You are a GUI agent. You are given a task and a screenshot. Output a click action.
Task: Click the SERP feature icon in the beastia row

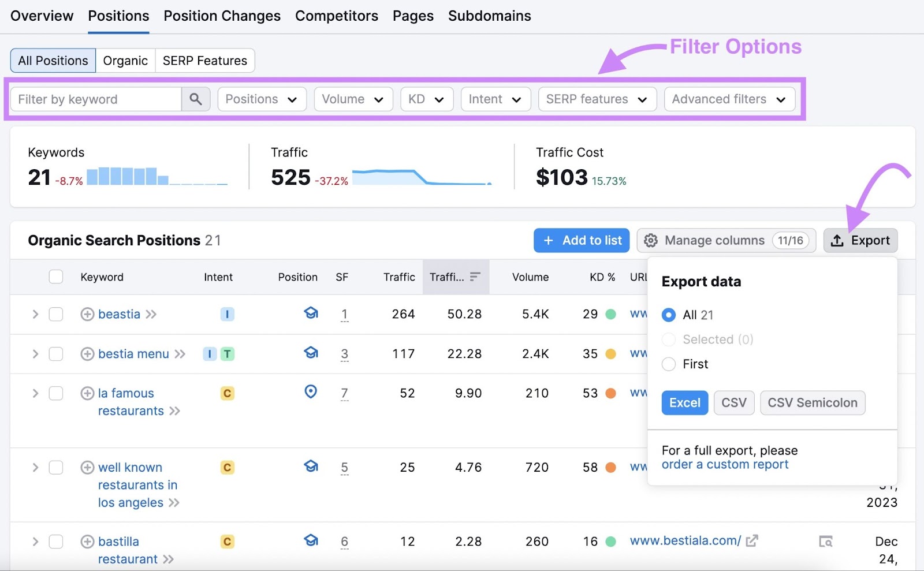click(x=311, y=314)
